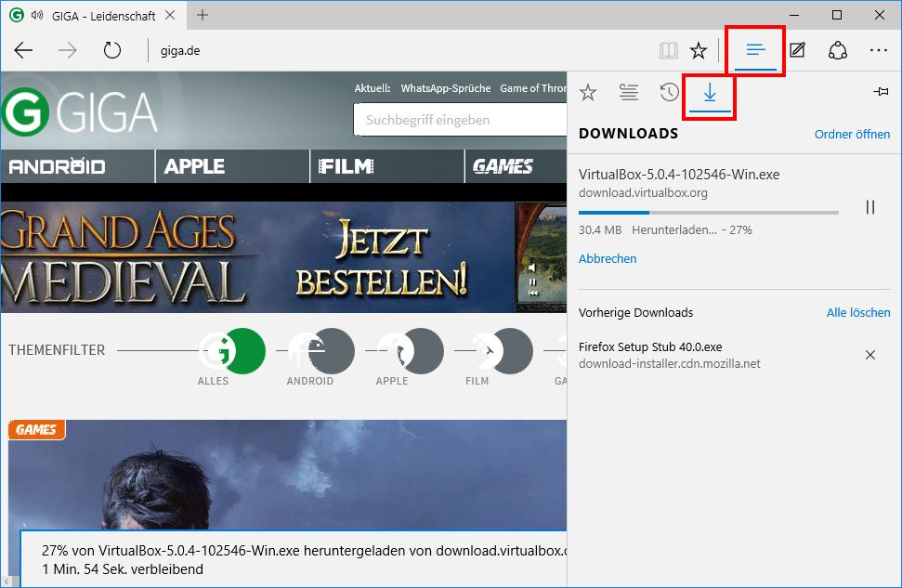Open a new tab with plus
902x588 pixels.
click(x=202, y=15)
